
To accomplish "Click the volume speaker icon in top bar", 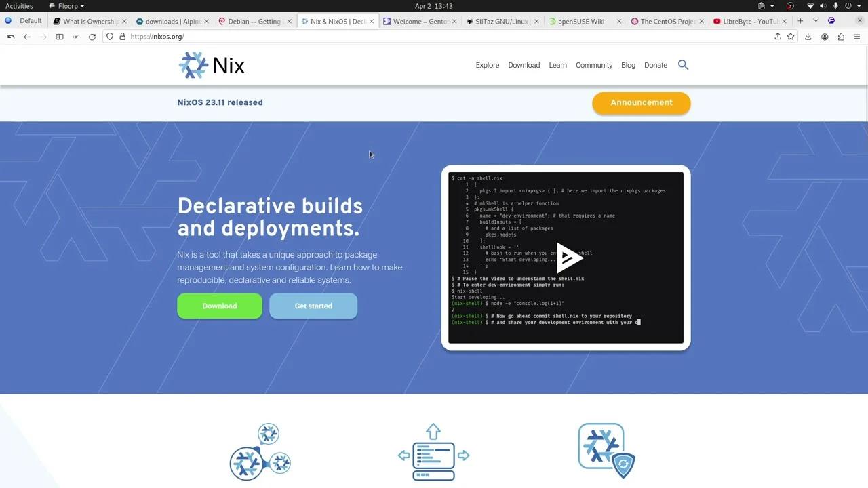I will (x=823, y=6).
